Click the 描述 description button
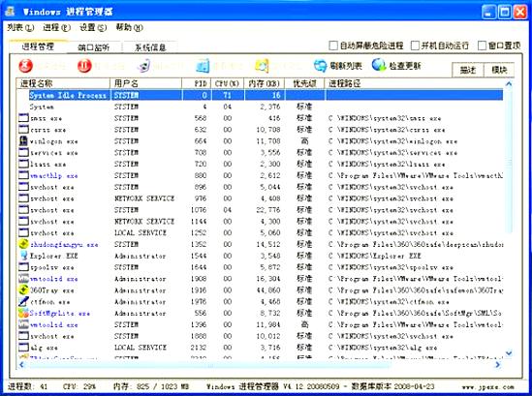 click(x=468, y=70)
